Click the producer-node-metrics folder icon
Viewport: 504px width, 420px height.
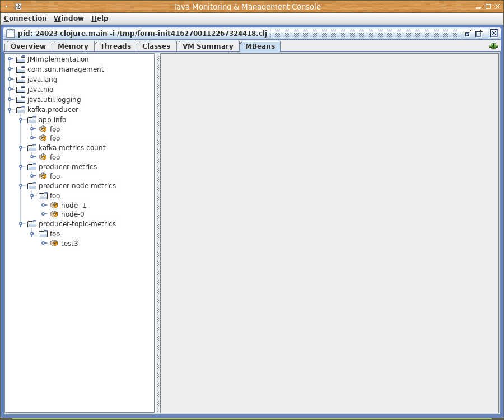click(x=32, y=186)
